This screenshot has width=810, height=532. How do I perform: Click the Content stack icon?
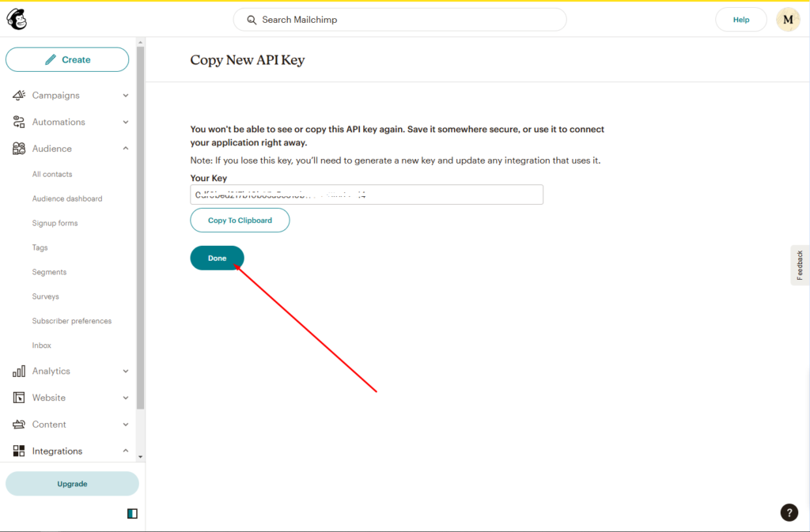click(19, 424)
